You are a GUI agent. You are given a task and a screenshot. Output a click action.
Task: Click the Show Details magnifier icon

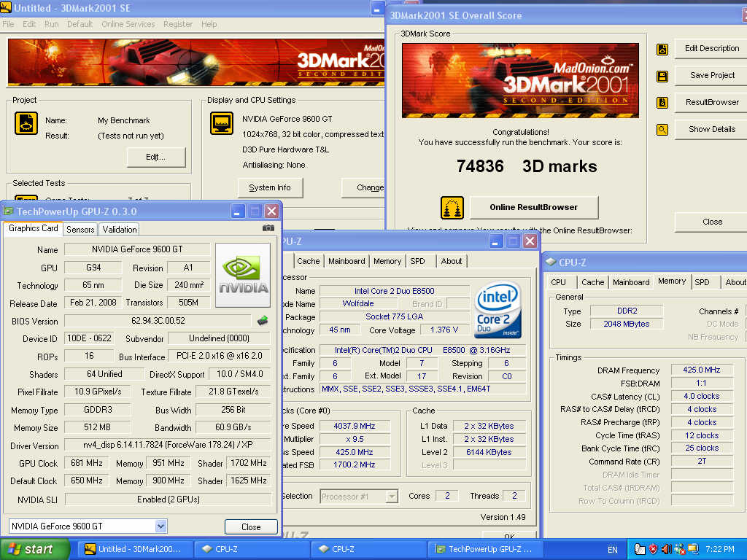tap(662, 130)
